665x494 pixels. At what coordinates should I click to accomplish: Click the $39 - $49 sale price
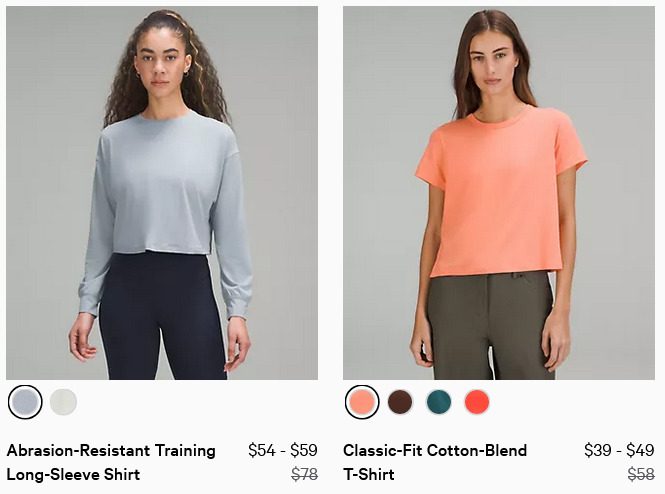click(619, 450)
